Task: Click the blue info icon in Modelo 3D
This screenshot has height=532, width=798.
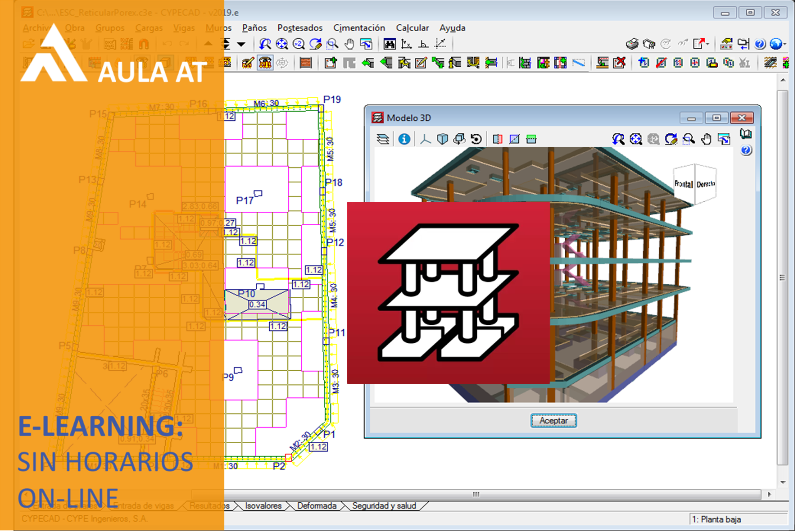Action: [x=404, y=139]
